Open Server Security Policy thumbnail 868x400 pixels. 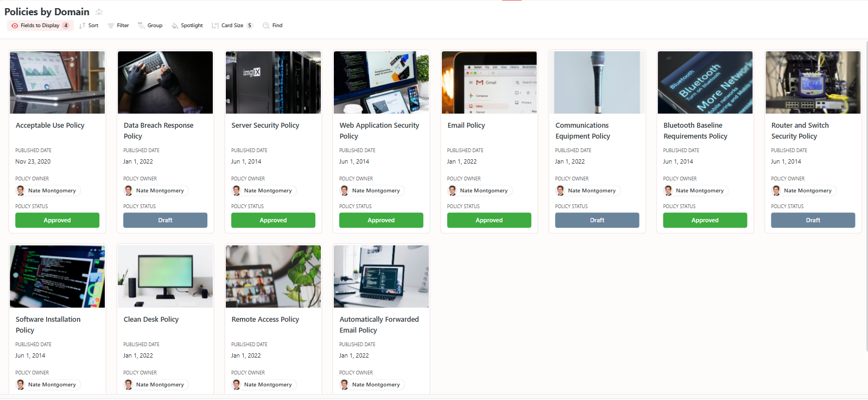point(273,82)
